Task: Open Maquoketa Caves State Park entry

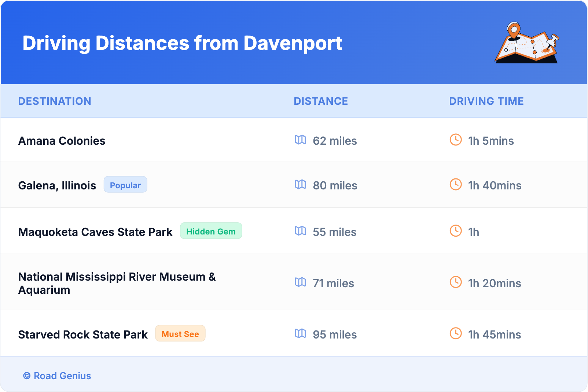Action: pyautogui.click(x=95, y=232)
